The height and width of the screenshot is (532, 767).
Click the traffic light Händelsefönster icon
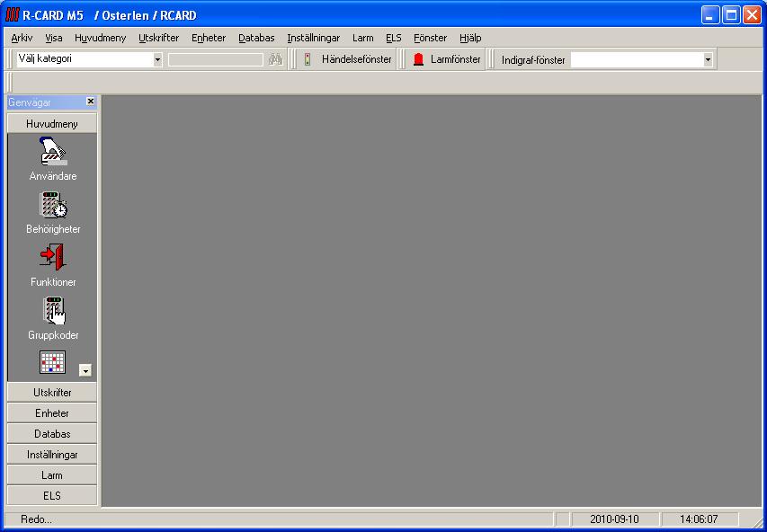(308, 59)
